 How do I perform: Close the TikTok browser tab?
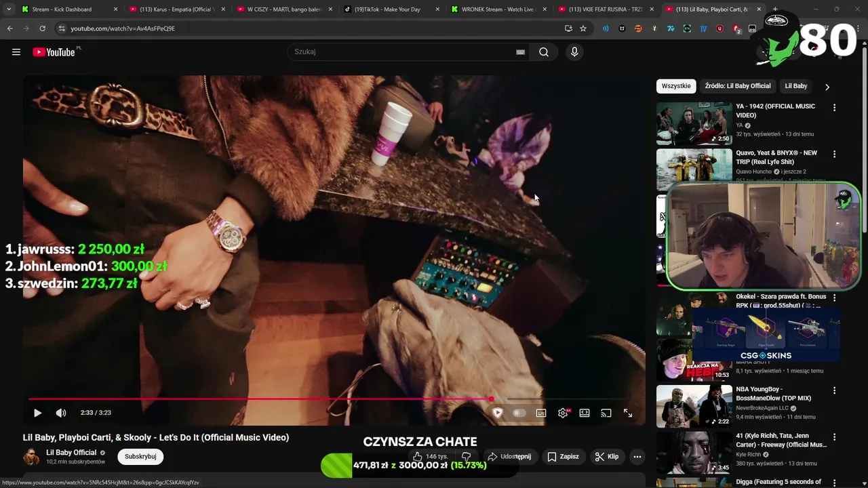tap(437, 9)
